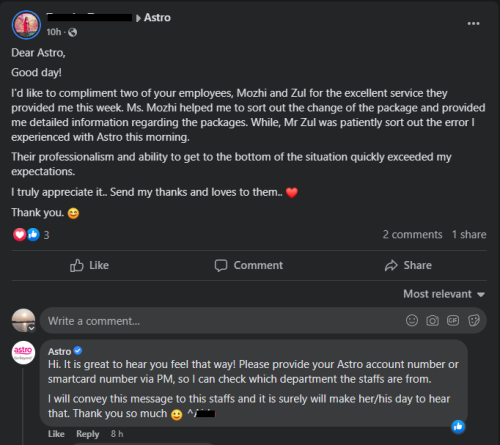Click the emoji icon in comment box
Screen dimensions: 500x445
412,321
